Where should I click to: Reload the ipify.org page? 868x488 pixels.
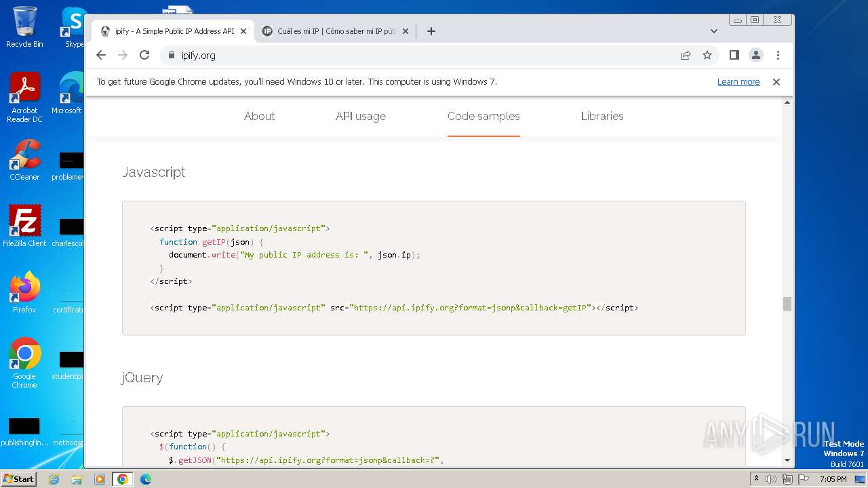pyautogui.click(x=144, y=55)
